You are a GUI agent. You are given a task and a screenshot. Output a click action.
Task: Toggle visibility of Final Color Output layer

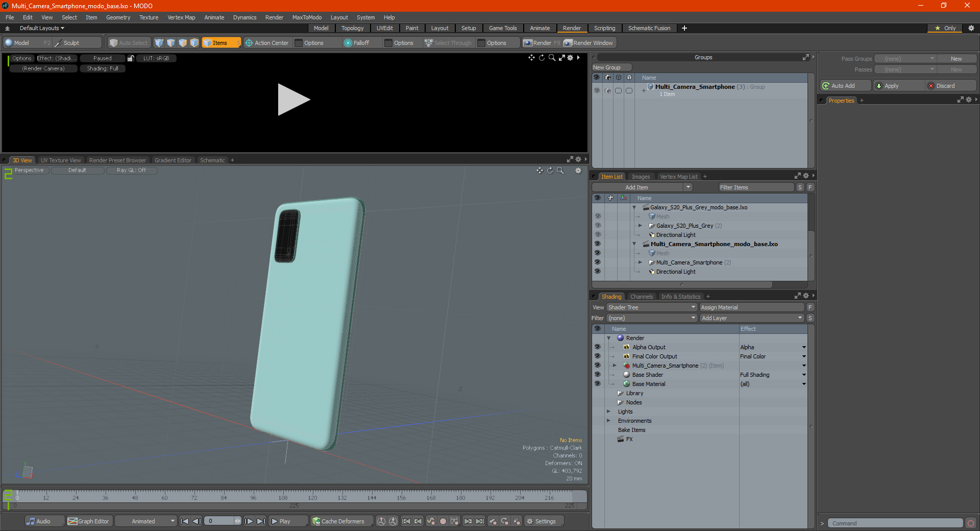(x=597, y=356)
